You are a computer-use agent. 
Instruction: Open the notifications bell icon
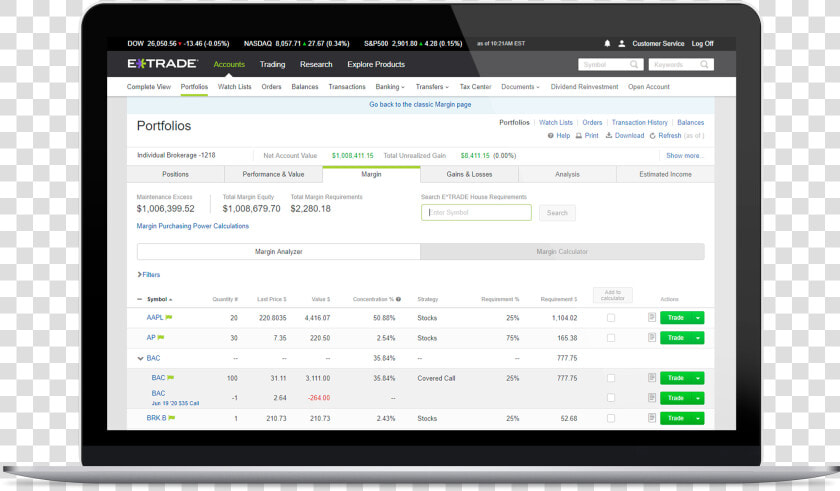(x=607, y=43)
